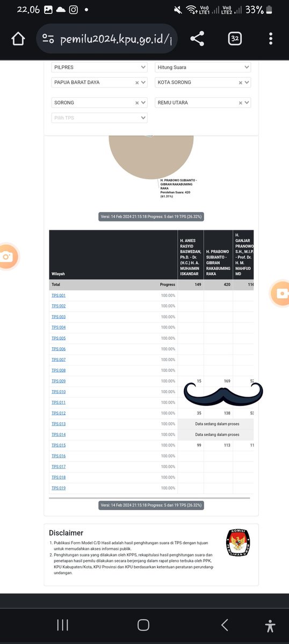289x644 pixels.
Task: Open TPS 011 link
Action: pyautogui.click(x=59, y=402)
